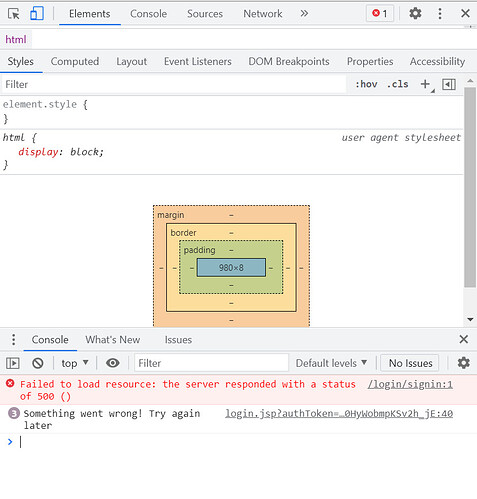The height and width of the screenshot is (499, 477).
Task: Click the margin label in the box model
Action: click(x=171, y=215)
